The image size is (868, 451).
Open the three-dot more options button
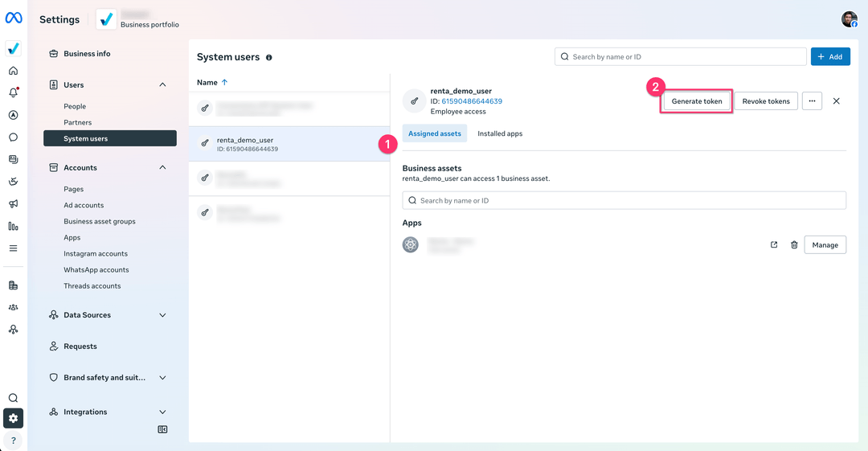coord(812,100)
